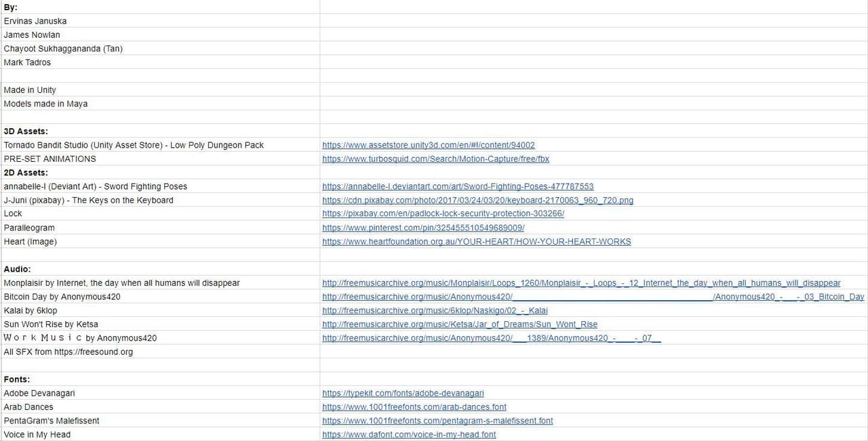This screenshot has height=441, width=868.
Task: Open the cdn.pixabay.com keyboard png link
Action: (x=478, y=200)
